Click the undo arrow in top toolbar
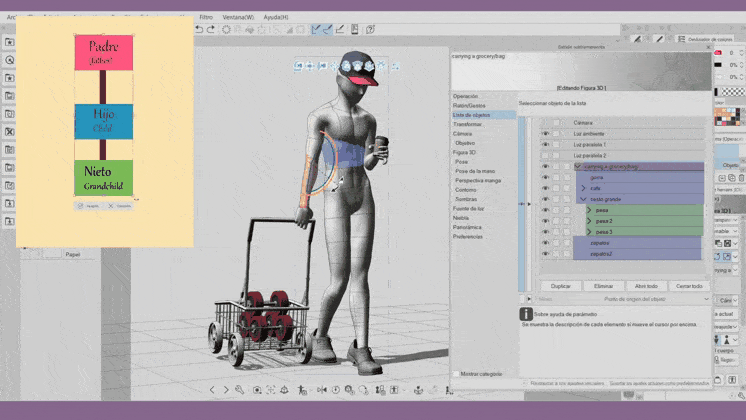This screenshot has height=420, width=746. coord(199,30)
